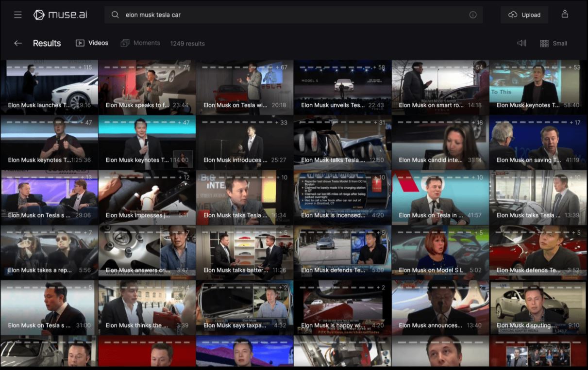Open video 'Elon Musk talks Tesla ...' 13:39

[538, 197]
